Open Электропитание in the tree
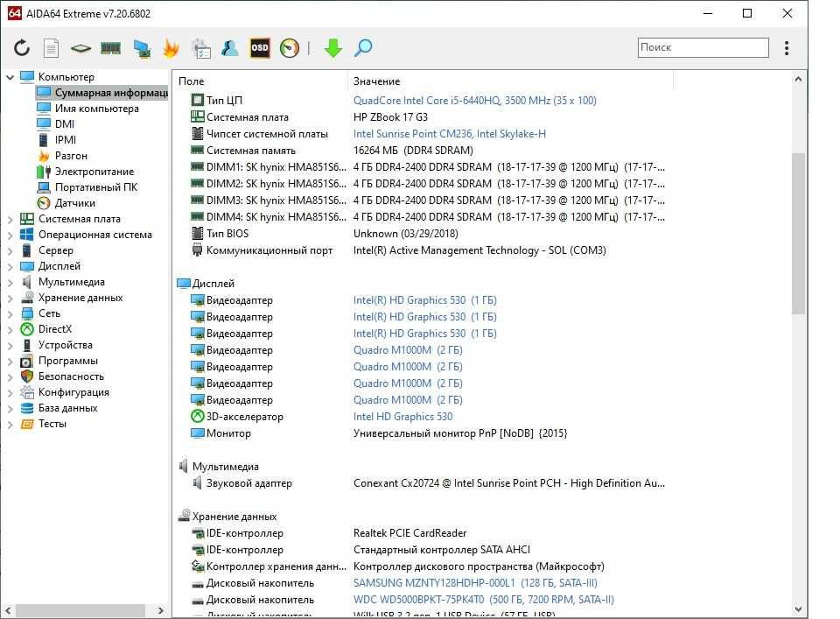 [x=94, y=172]
